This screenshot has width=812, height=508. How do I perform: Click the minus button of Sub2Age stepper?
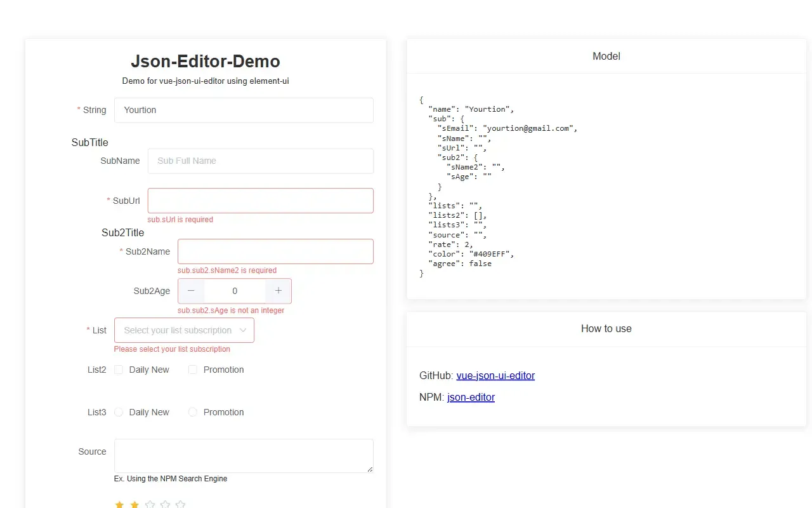pos(191,291)
